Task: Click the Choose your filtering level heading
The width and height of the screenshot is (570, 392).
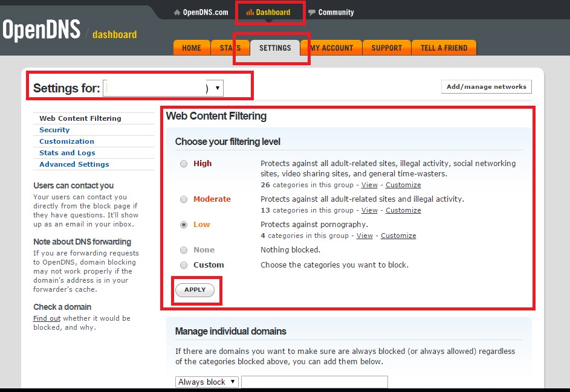Action: 227,142
